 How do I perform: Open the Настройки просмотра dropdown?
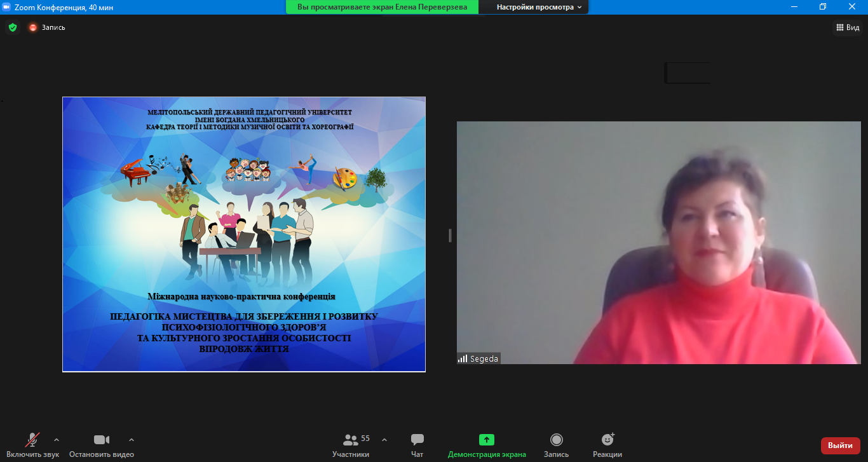539,7
